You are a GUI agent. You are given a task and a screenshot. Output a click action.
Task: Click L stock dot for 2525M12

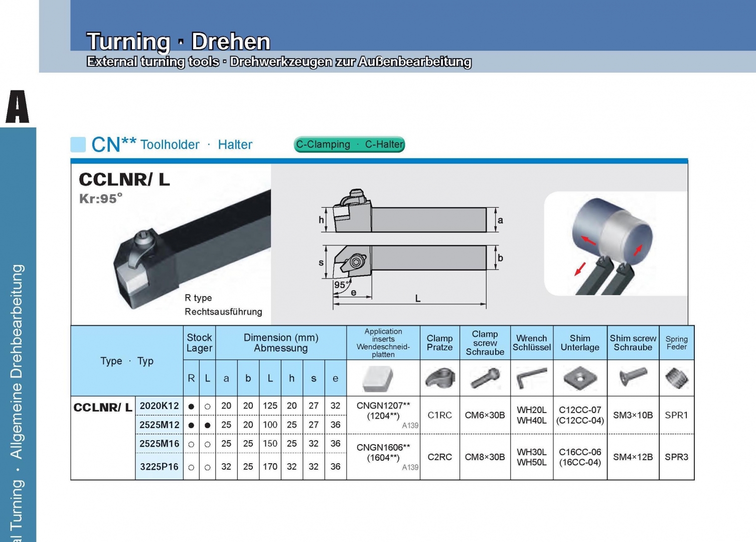point(207,426)
